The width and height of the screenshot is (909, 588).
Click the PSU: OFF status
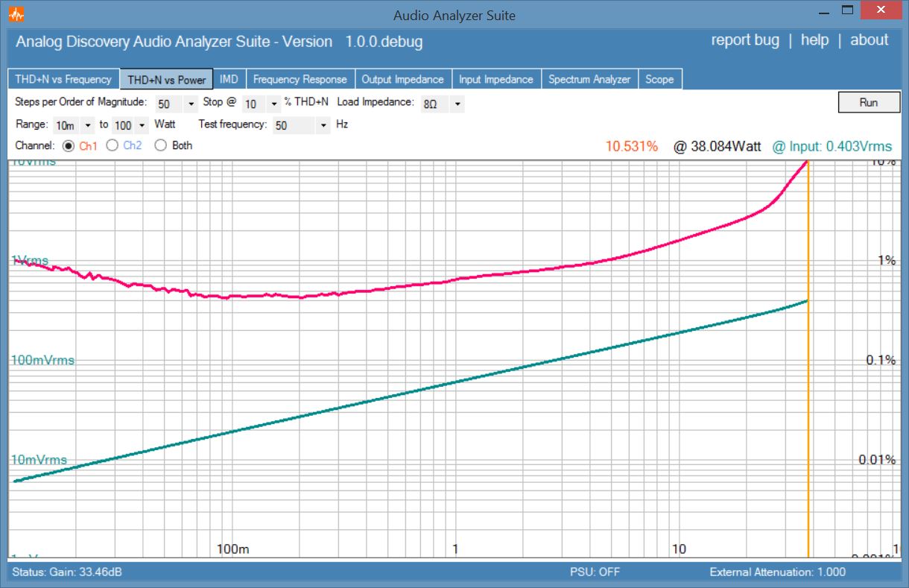pos(595,572)
